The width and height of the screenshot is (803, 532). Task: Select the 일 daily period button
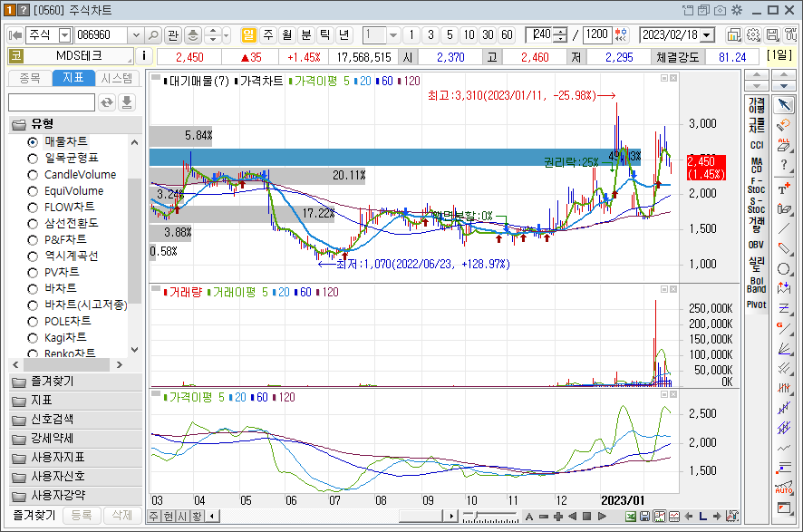tap(248, 34)
